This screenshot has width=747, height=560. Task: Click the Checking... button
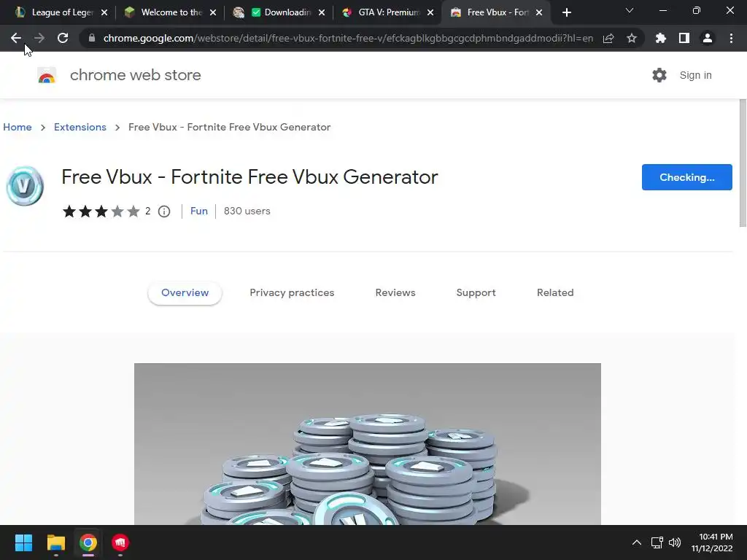(686, 177)
